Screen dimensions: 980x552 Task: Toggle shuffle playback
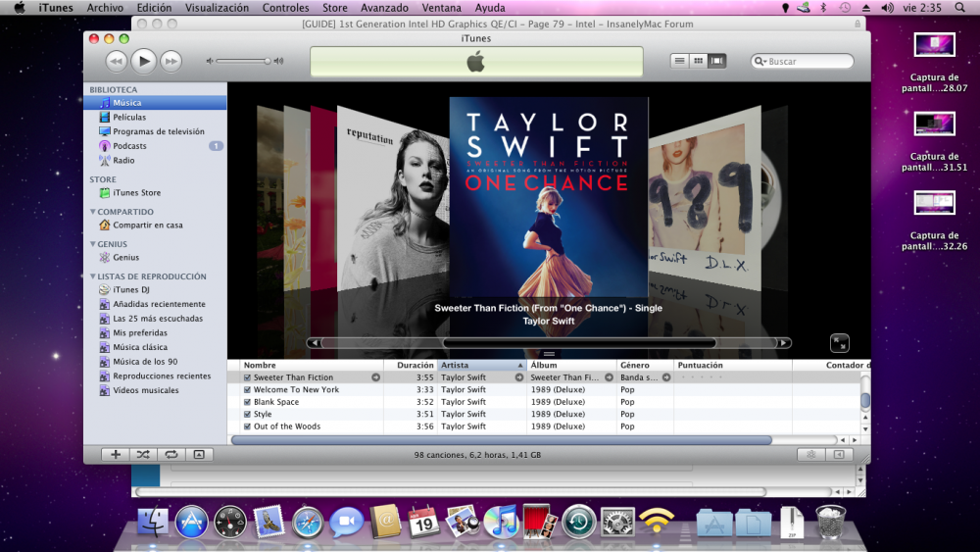pos(143,455)
